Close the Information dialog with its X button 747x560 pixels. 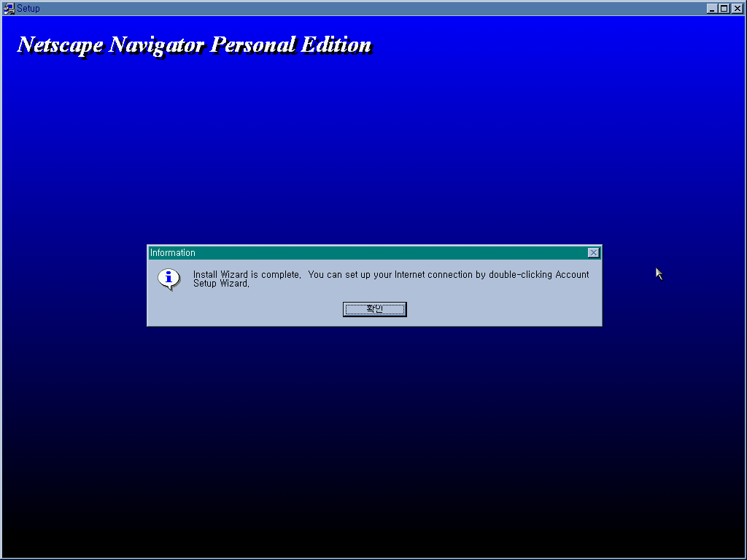coord(593,253)
